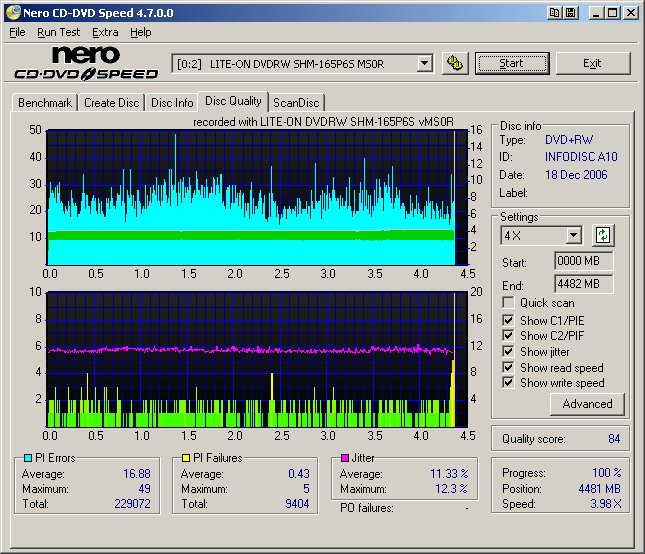Toggle Show read speed checkbox
This screenshot has width=645, height=554.
(x=508, y=367)
